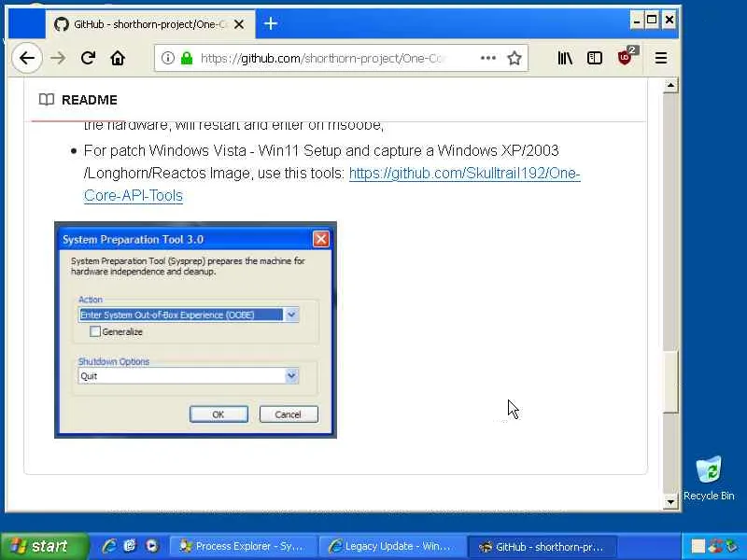Open the Recycle Bin desktop icon
The image size is (747, 560).
pyautogui.click(x=709, y=478)
